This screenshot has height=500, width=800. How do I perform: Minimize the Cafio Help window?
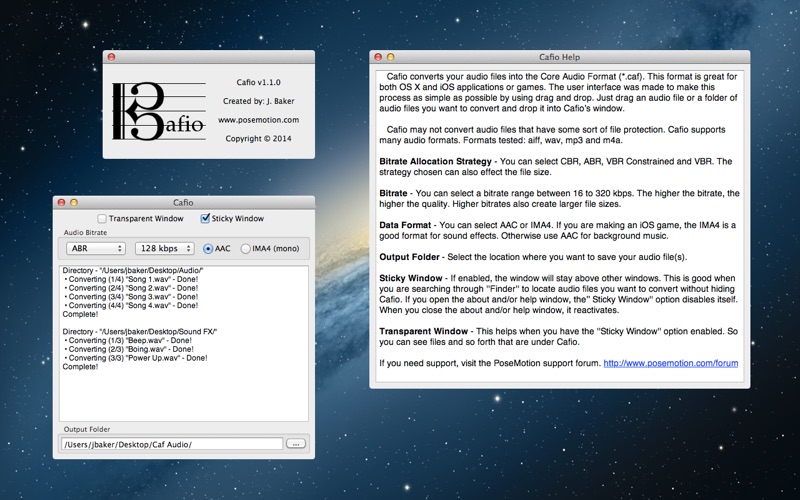coord(391,57)
